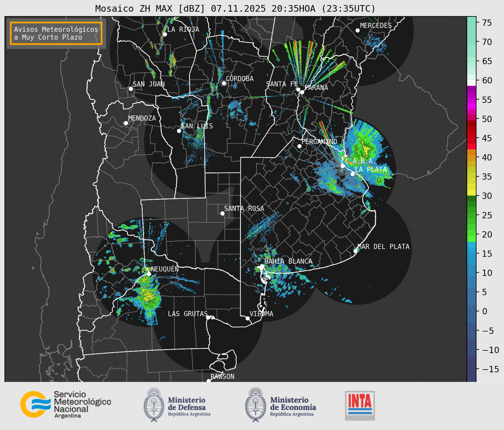Click the magenta 55 dBZ color band

pos(471,100)
